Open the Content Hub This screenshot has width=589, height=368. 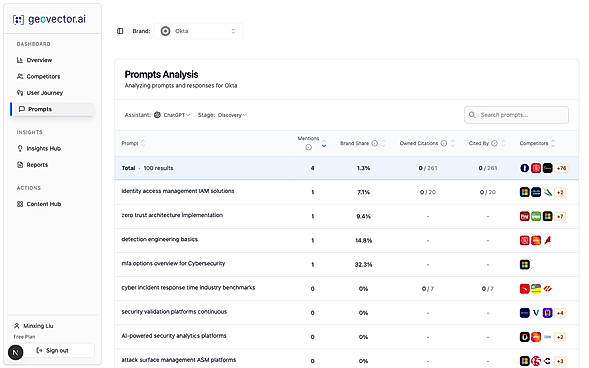44,204
